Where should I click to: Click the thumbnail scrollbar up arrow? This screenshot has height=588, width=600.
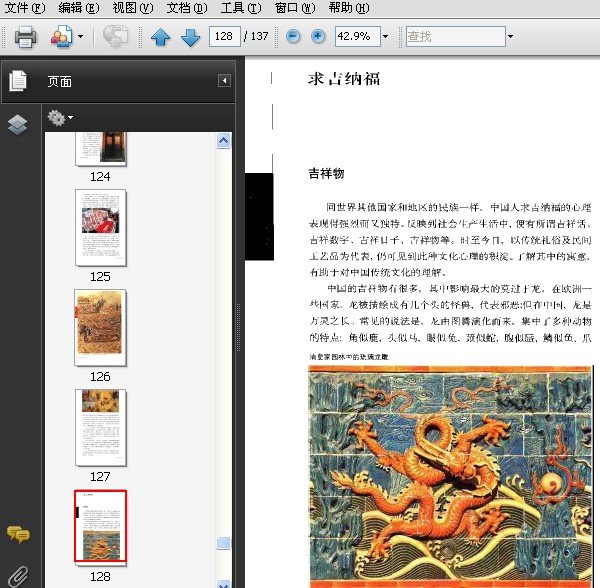(223, 140)
